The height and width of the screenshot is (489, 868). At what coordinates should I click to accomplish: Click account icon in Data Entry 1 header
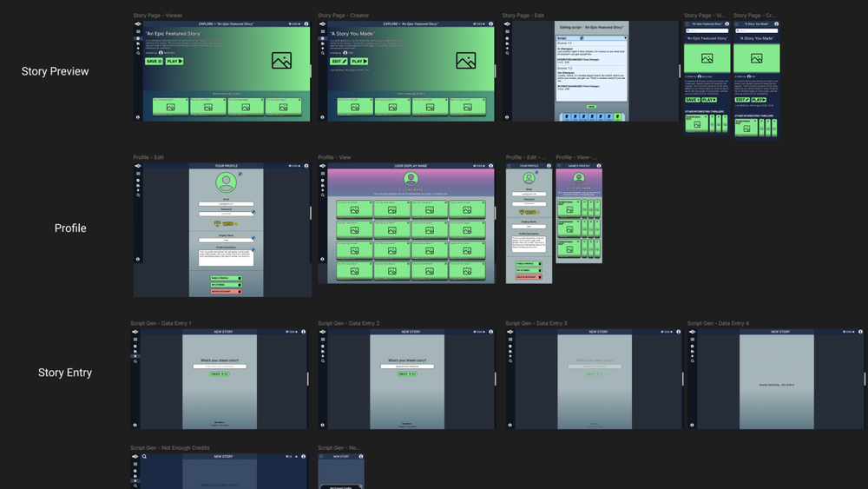[303, 332]
